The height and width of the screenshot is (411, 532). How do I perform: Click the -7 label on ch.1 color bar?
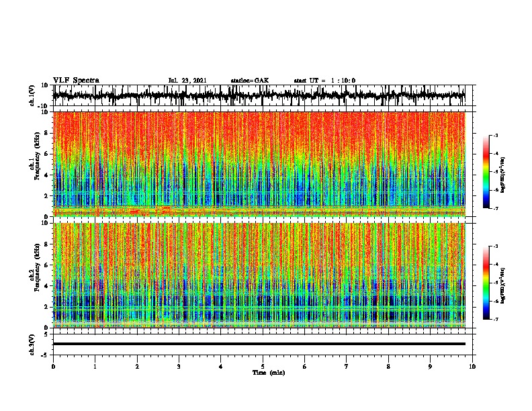point(495,208)
